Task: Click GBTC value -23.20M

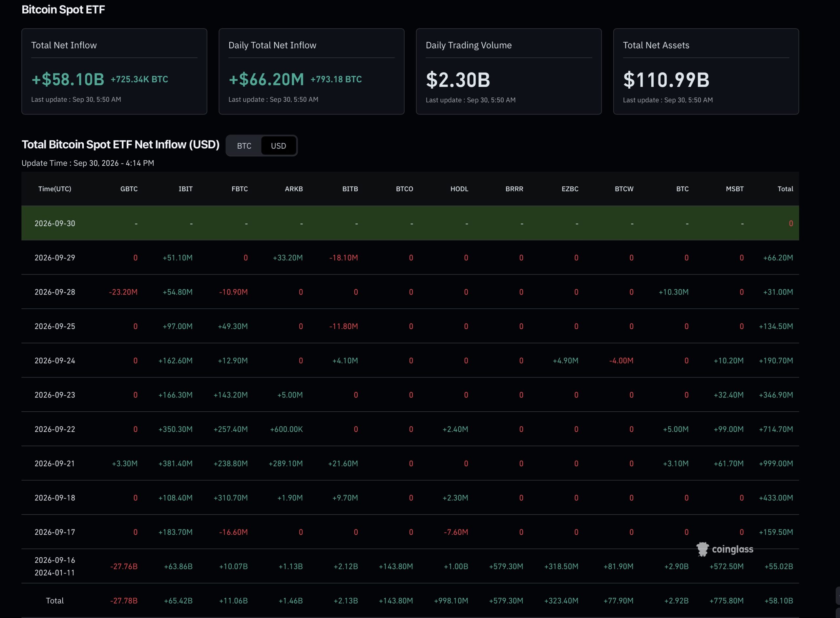Action: (123, 292)
